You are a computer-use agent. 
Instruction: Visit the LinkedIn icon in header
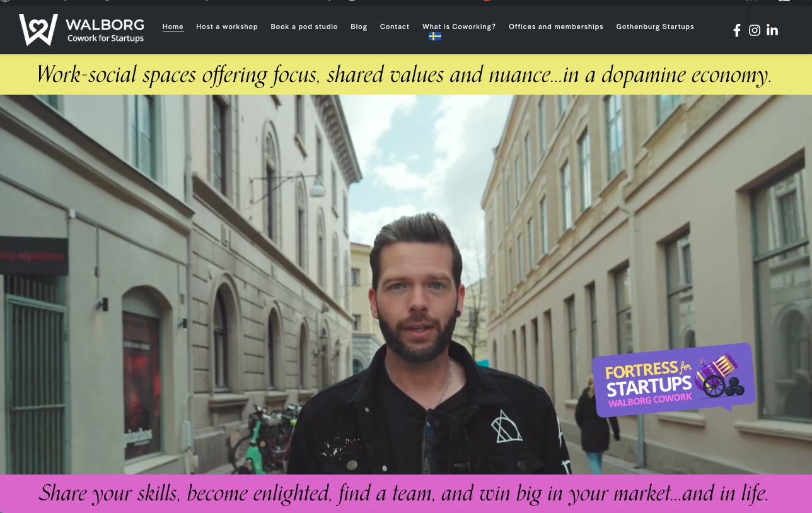tap(772, 30)
